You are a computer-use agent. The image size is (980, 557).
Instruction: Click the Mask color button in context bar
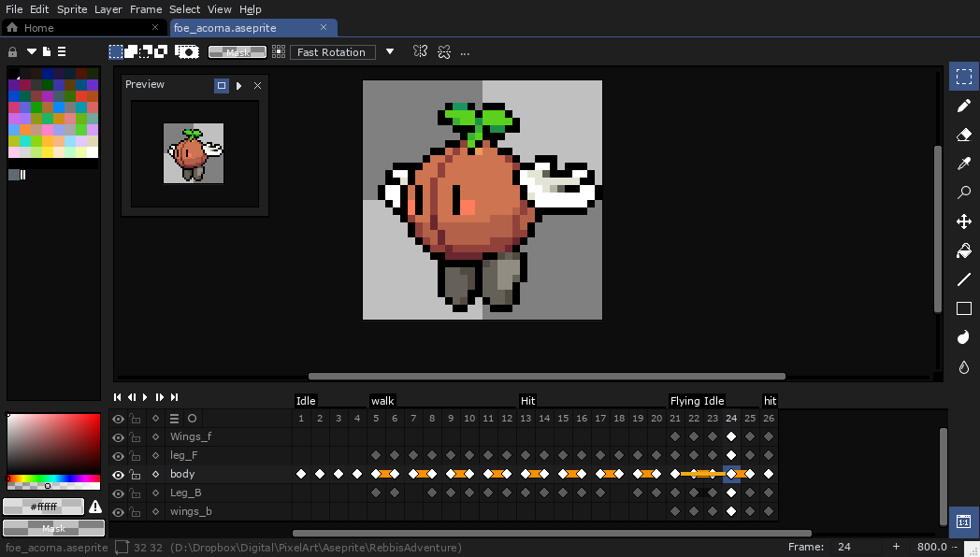pyautogui.click(x=237, y=52)
